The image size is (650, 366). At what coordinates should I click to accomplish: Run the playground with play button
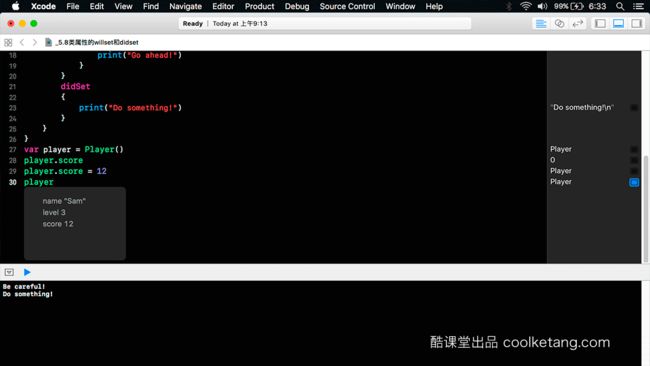(x=27, y=272)
